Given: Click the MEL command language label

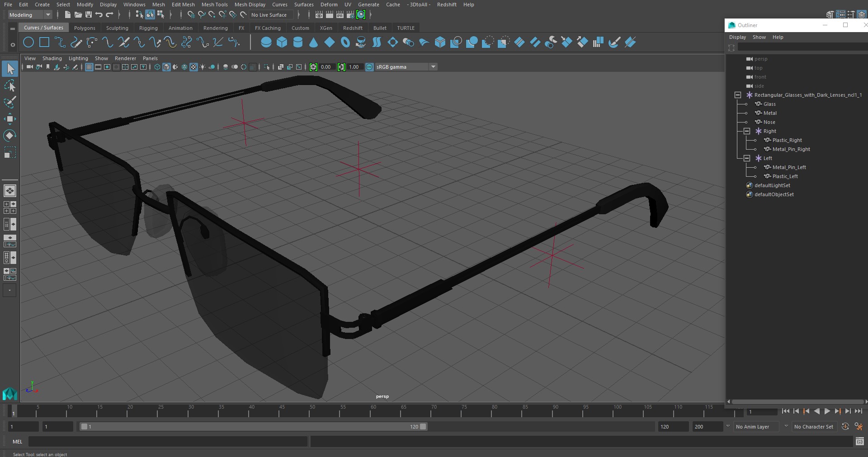Looking at the screenshot, I should [18, 442].
